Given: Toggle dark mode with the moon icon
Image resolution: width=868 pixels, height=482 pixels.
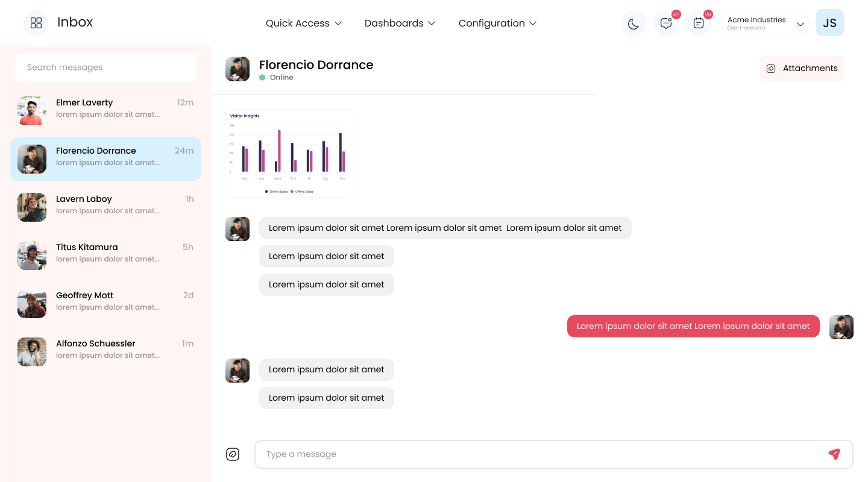Looking at the screenshot, I should pyautogui.click(x=634, y=23).
